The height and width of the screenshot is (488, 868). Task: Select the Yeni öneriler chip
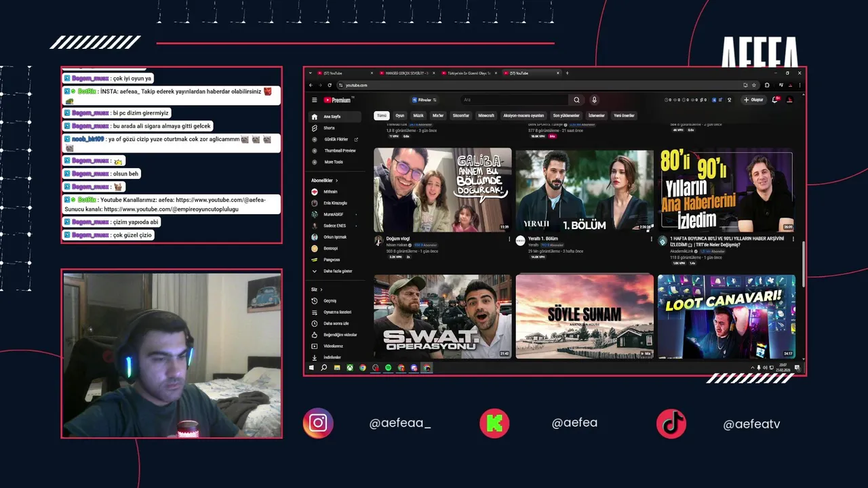click(x=624, y=116)
